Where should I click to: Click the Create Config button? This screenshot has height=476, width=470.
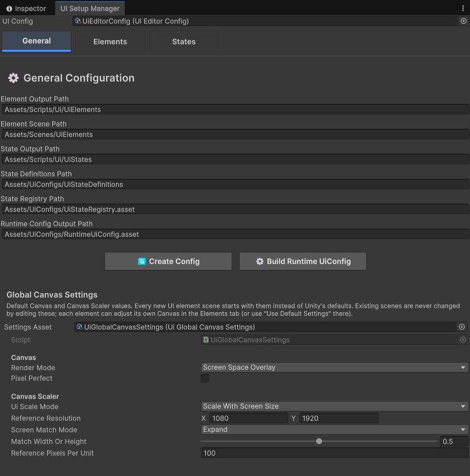168,261
